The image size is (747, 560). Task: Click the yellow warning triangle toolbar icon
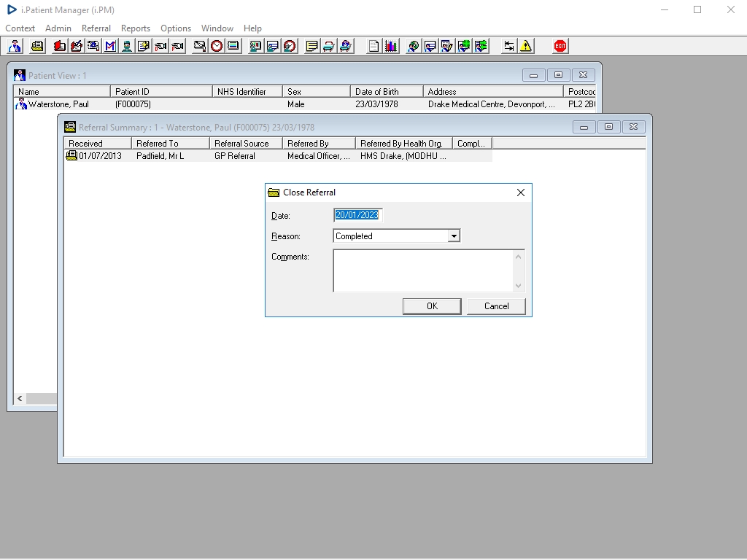[526, 46]
